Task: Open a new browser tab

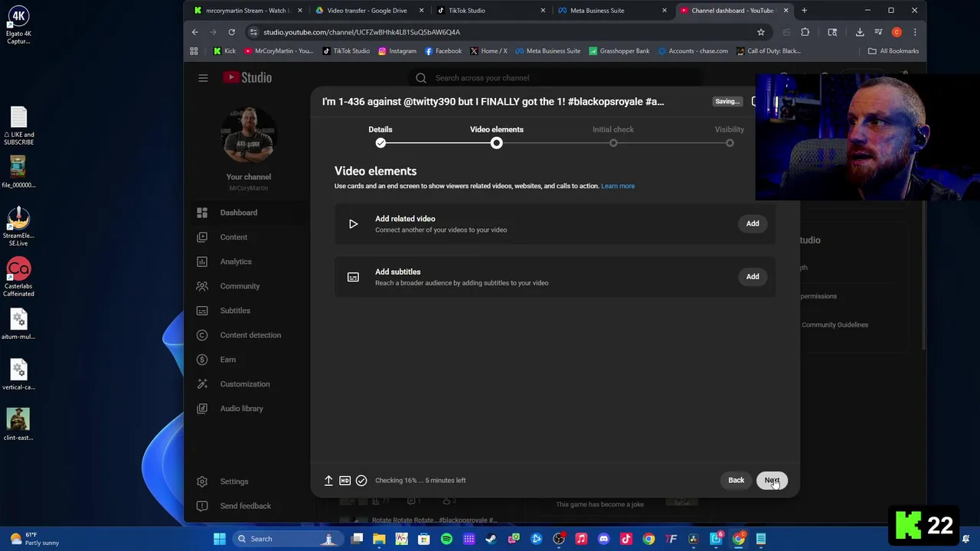Action: (804, 11)
